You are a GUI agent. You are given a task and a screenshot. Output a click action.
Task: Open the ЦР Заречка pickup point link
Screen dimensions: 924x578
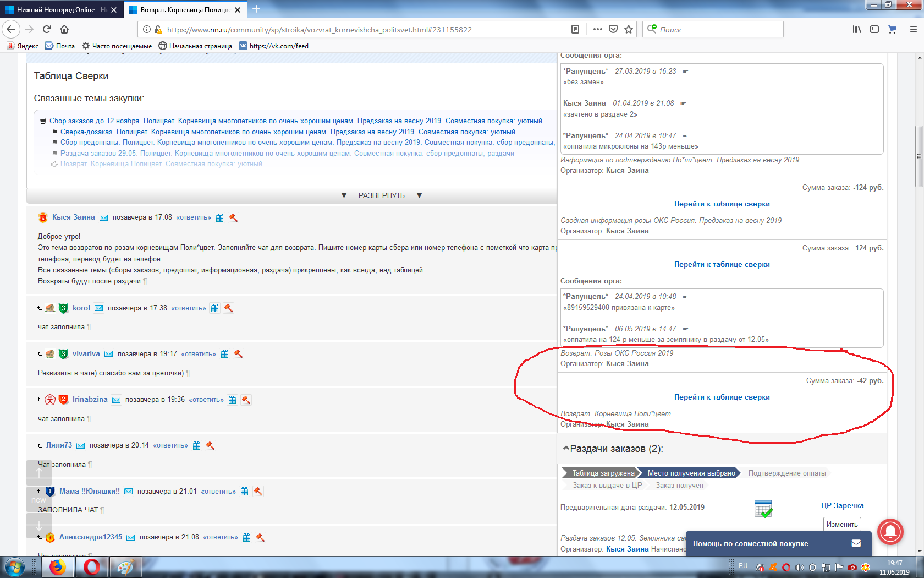pyautogui.click(x=842, y=505)
